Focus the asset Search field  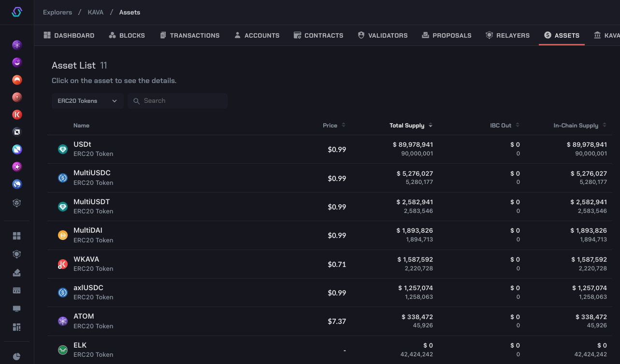click(x=178, y=101)
